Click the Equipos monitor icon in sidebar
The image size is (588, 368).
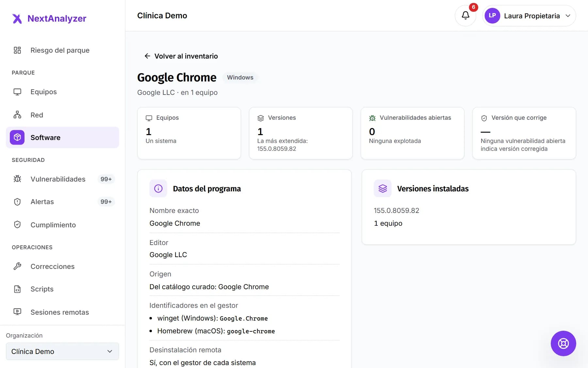pos(17,92)
